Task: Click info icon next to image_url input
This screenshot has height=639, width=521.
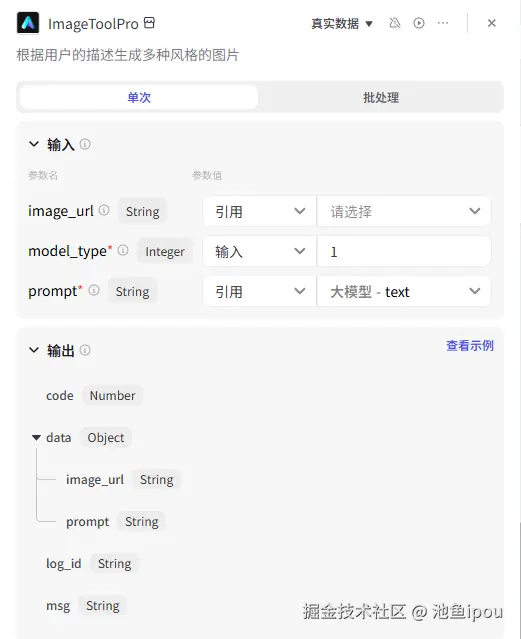Action: click(104, 210)
